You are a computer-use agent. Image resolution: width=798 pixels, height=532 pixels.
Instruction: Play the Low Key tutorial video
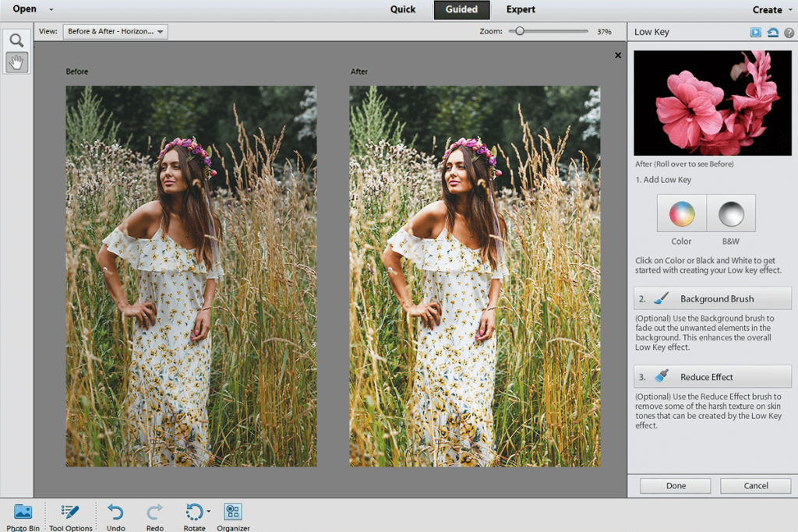[755, 32]
